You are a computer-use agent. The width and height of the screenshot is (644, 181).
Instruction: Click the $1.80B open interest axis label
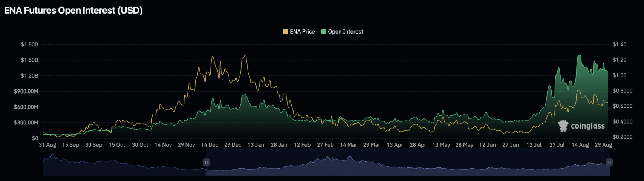coord(29,44)
